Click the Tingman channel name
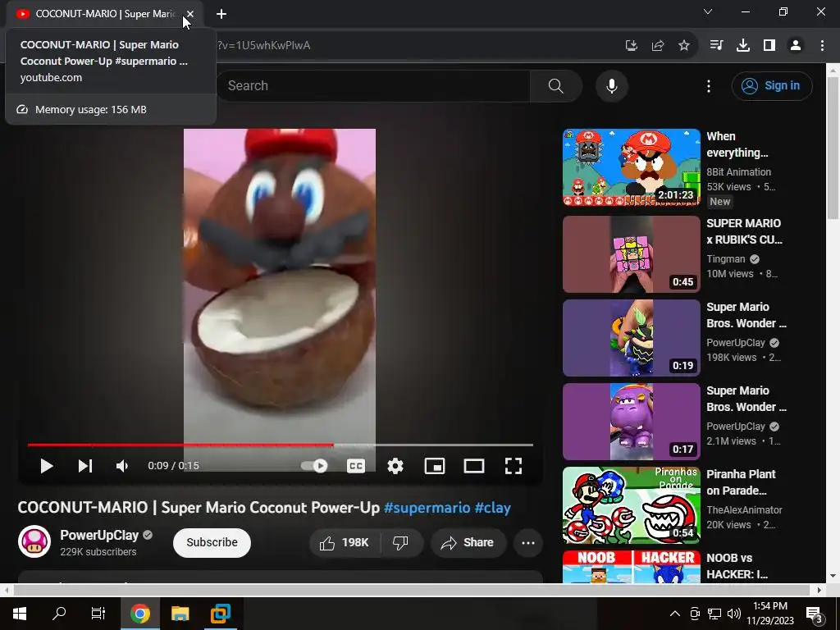Image resolution: width=840 pixels, height=630 pixels. click(x=726, y=259)
